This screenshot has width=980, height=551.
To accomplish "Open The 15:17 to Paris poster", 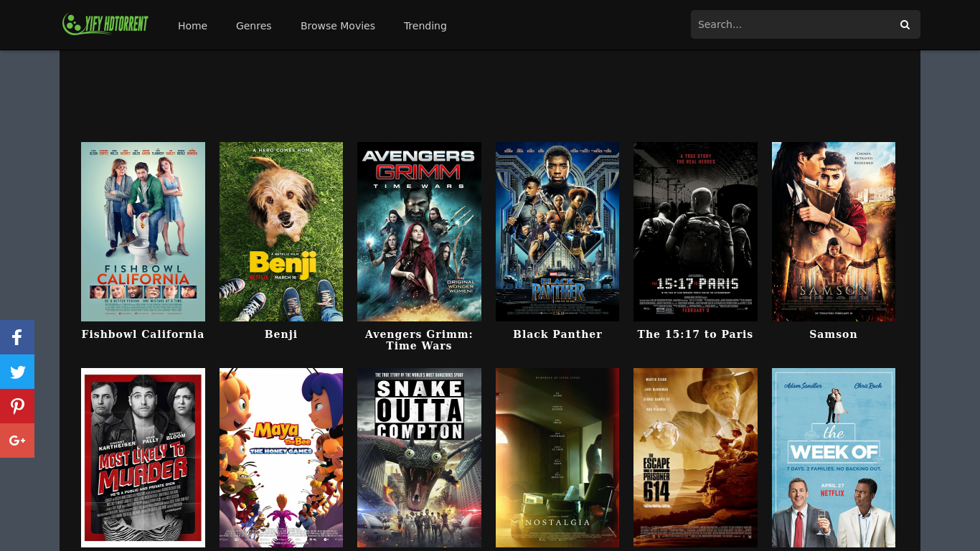I will [695, 232].
